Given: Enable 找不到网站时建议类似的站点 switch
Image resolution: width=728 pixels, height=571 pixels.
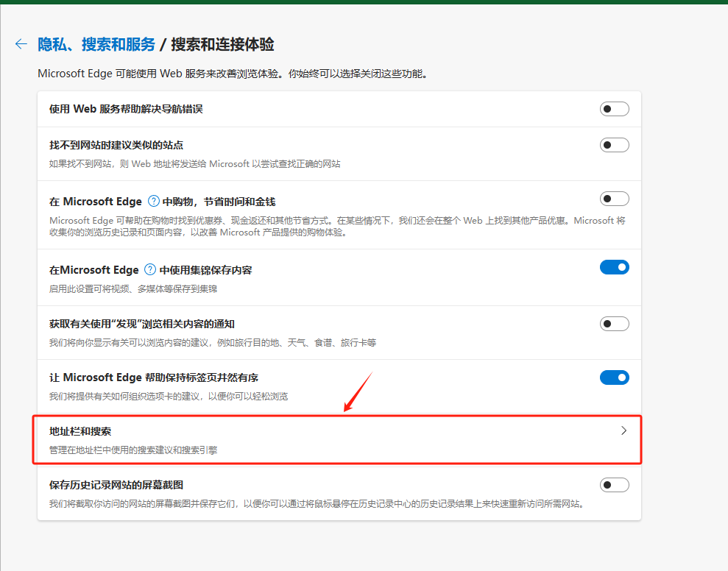Looking at the screenshot, I should [x=614, y=145].
